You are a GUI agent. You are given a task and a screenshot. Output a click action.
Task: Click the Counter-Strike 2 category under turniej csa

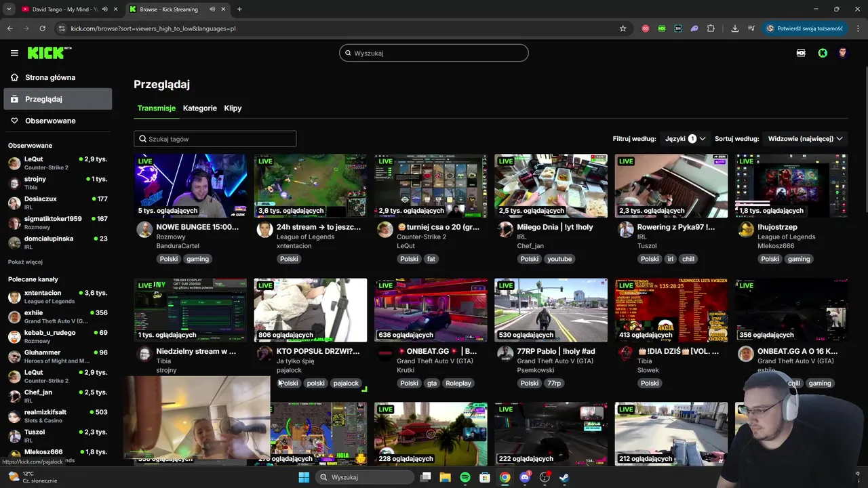(x=421, y=237)
